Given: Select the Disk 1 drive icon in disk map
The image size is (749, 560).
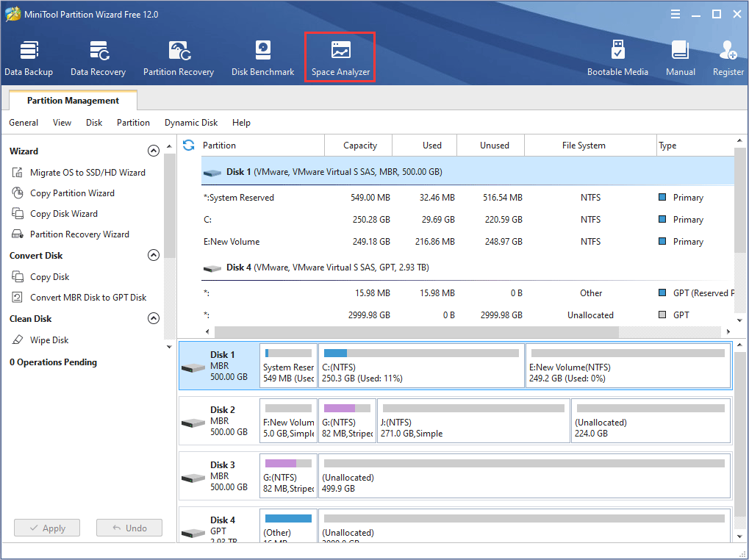Looking at the screenshot, I should coord(193,367).
